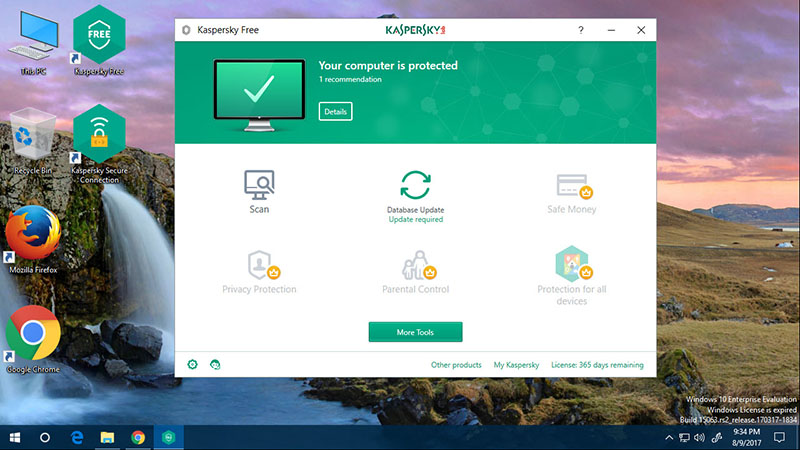Viewport: 800px width, 450px height.
Task: Open the Safe Money feature
Action: coord(571,194)
